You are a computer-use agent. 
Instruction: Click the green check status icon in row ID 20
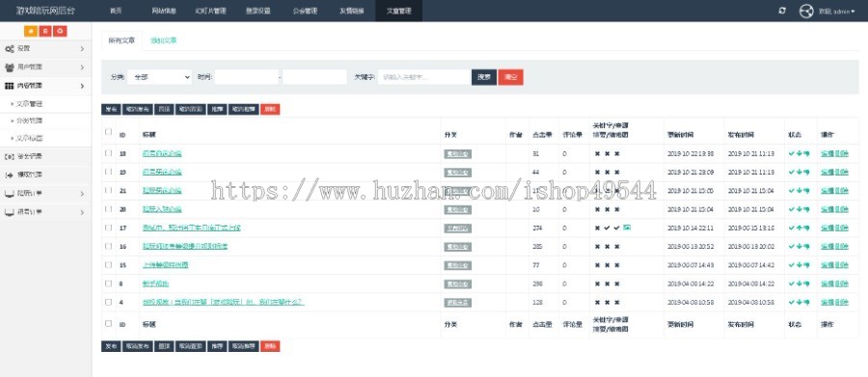pyautogui.click(x=792, y=209)
